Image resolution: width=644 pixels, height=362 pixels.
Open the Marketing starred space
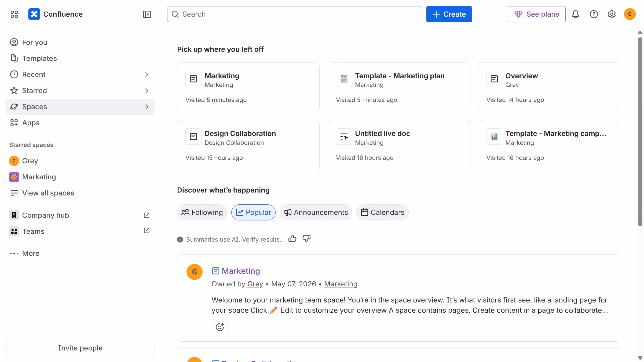point(80,177)
